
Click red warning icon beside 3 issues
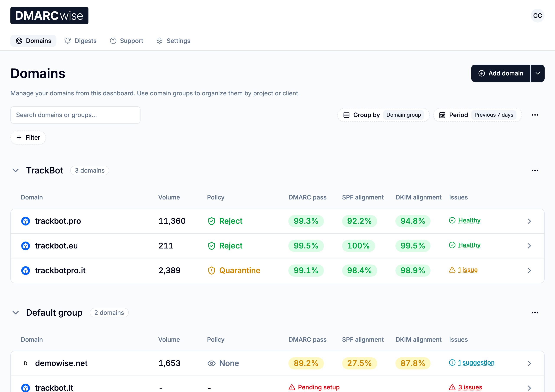click(x=452, y=387)
